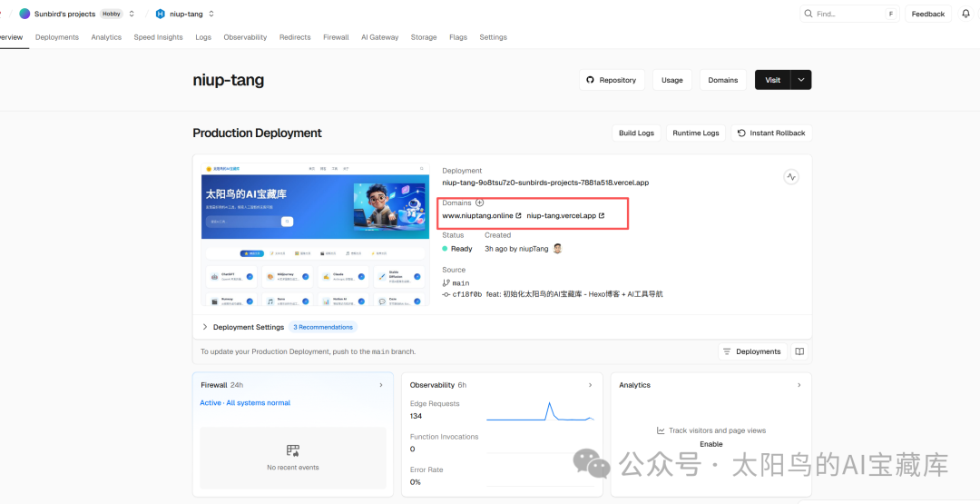The image size is (980, 504).
Task: Switch to the Deployments tab
Action: pyautogui.click(x=57, y=37)
